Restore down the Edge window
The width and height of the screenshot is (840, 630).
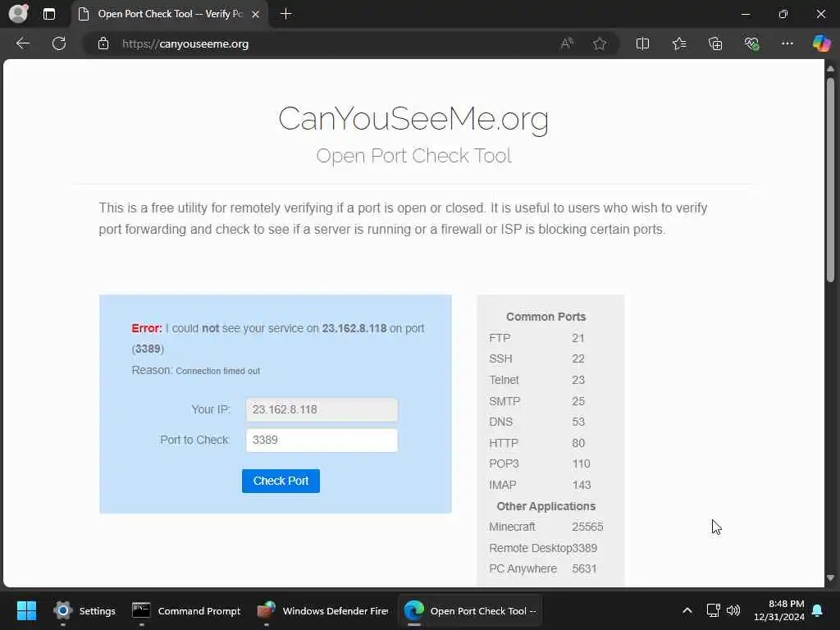(x=783, y=14)
